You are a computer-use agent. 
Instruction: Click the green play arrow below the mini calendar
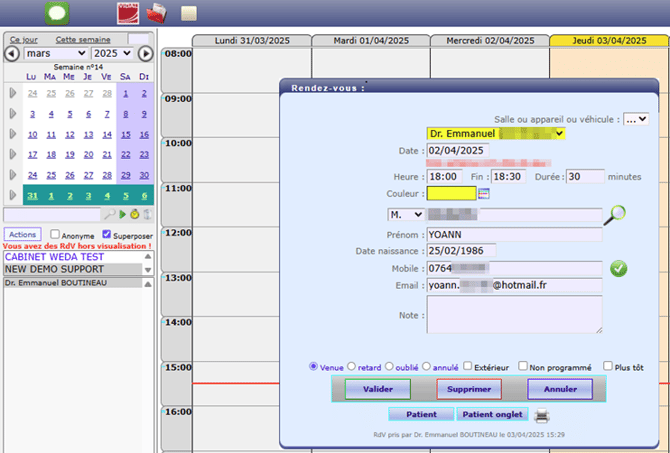point(123,214)
